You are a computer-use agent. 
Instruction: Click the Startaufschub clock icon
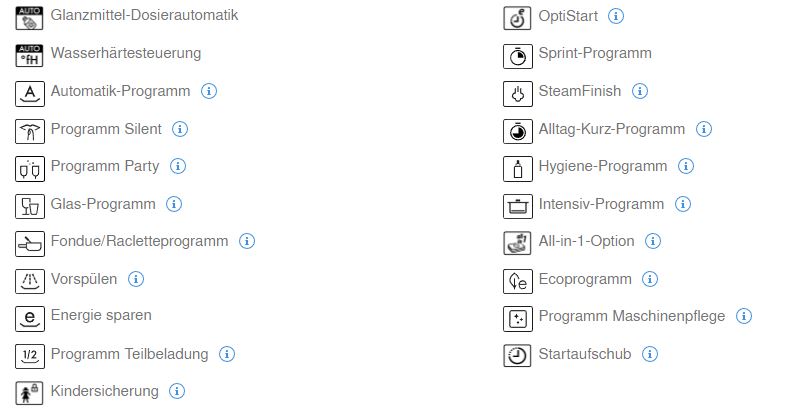click(517, 356)
